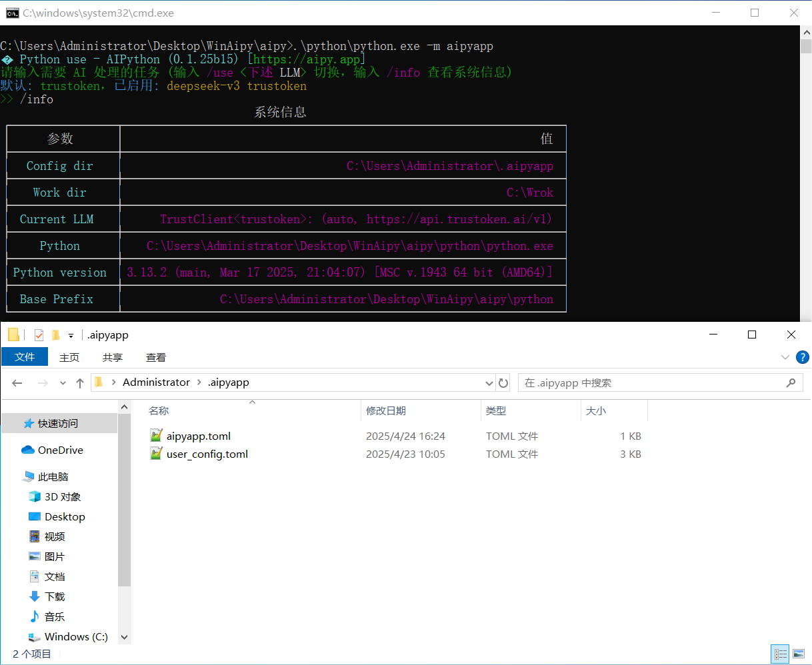Open Windows (C:) drive in navigation pane
Image resolution: width=812 pixels, height=665 pixels.
pos(76,636)
